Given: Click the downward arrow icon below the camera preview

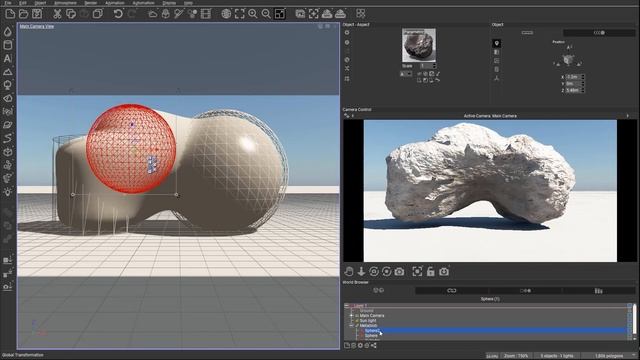Looking at the screenshot, I should [x=361, y=271].
